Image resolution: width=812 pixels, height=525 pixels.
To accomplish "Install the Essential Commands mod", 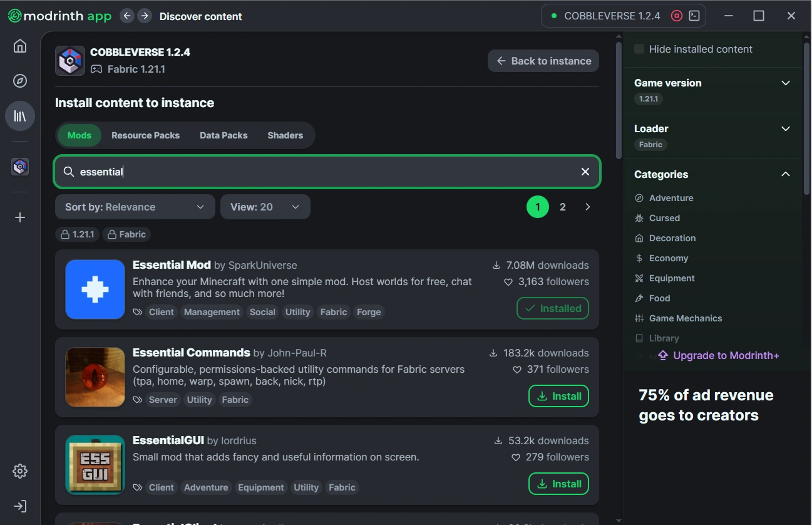I will click(x=559, y=396).
